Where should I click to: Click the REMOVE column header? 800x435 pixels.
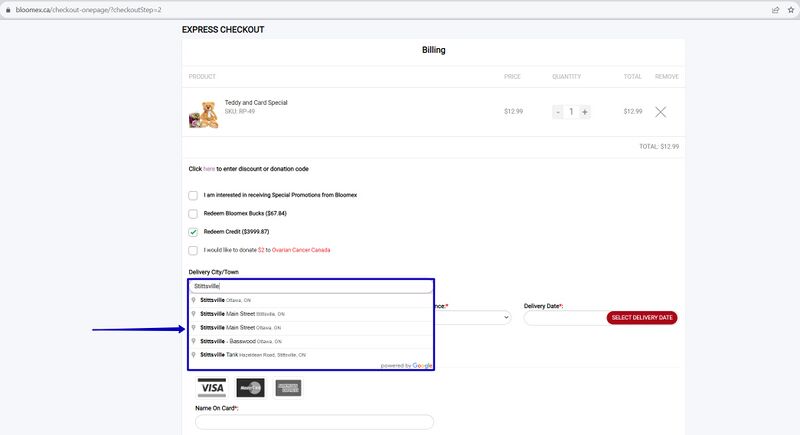[x=666, y=76]
